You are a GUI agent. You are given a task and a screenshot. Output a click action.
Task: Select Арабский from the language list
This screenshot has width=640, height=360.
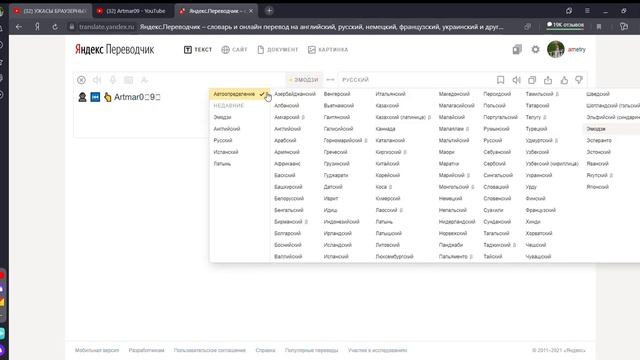(285, 140)
